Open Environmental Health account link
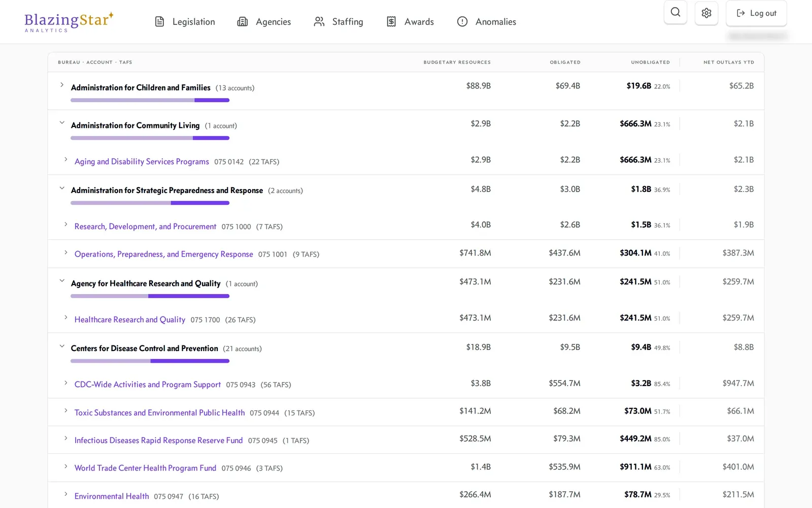The image size is (812, 508). click(112, 496)
